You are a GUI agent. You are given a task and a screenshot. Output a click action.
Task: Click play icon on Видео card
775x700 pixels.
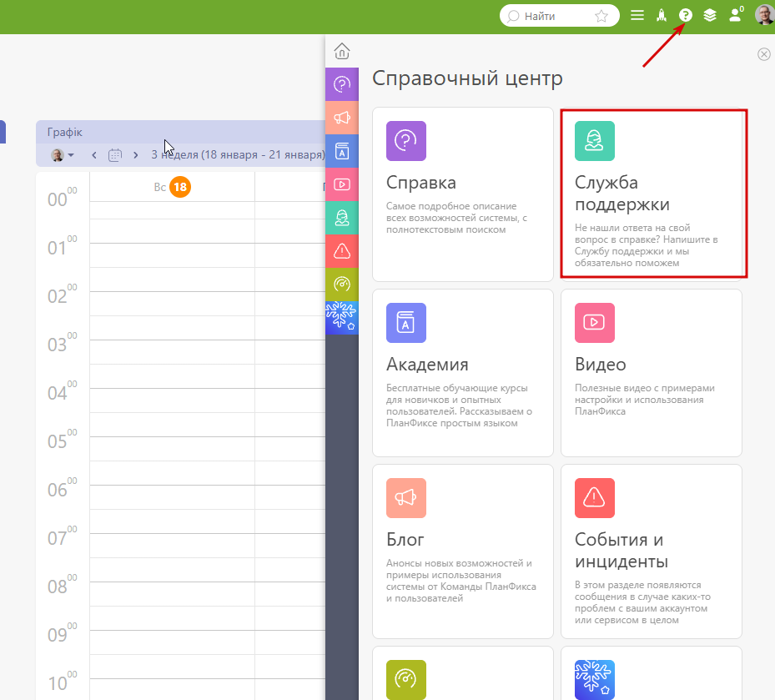[x=595, y=323]
